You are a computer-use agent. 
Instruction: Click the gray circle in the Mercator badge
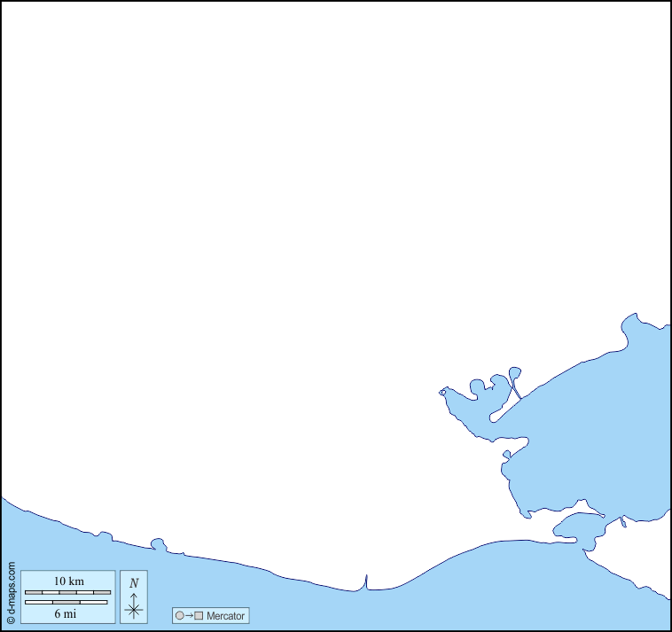(x=180, y=616)
